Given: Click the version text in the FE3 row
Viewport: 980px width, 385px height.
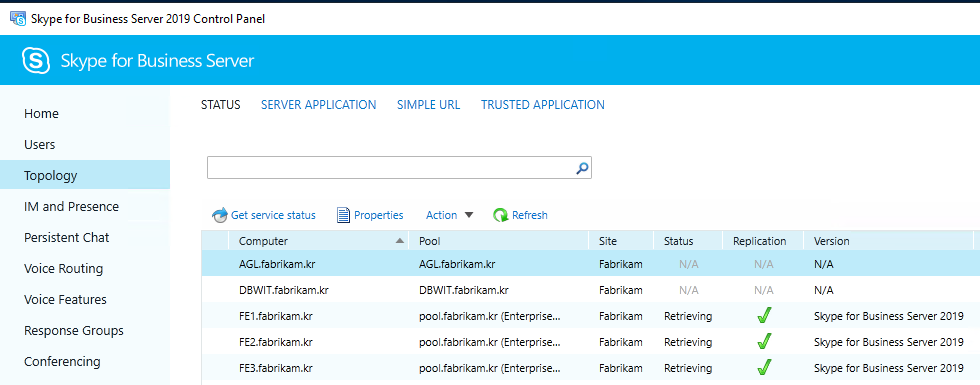Looking at the screenshot, I should [889, 368].
